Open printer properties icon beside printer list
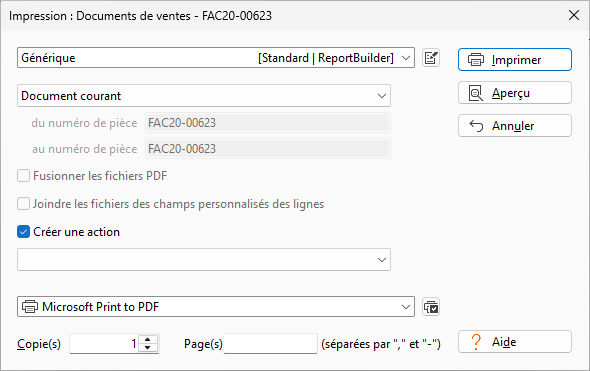590x371 pixels. click(x=431, y=307)
